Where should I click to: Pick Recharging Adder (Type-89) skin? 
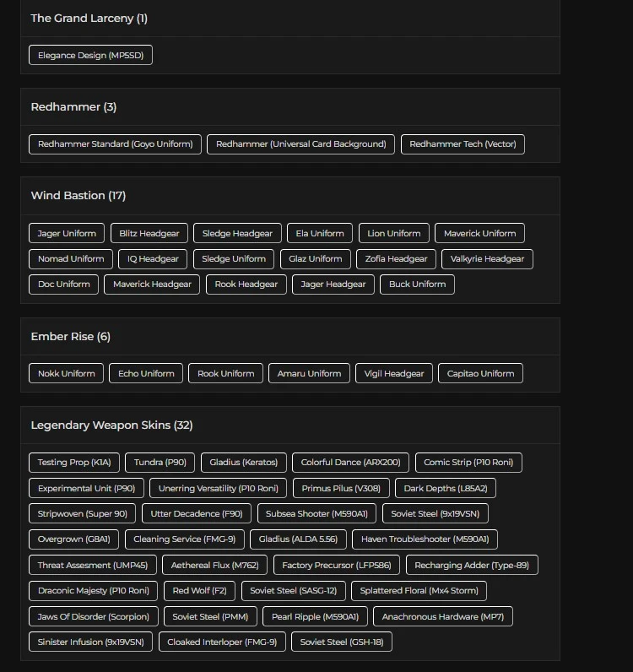(x=472, y=566)
